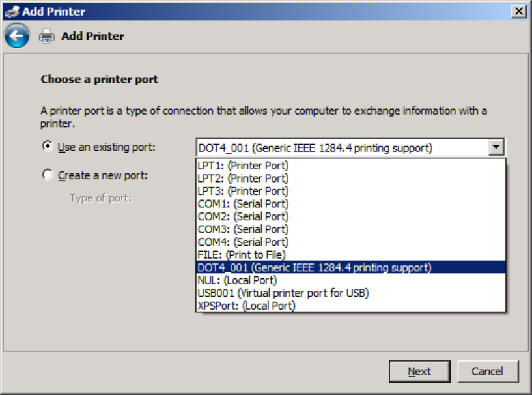532x395 pixels.
Task: Select Use an existing port radio
Action: click(48, 147)
